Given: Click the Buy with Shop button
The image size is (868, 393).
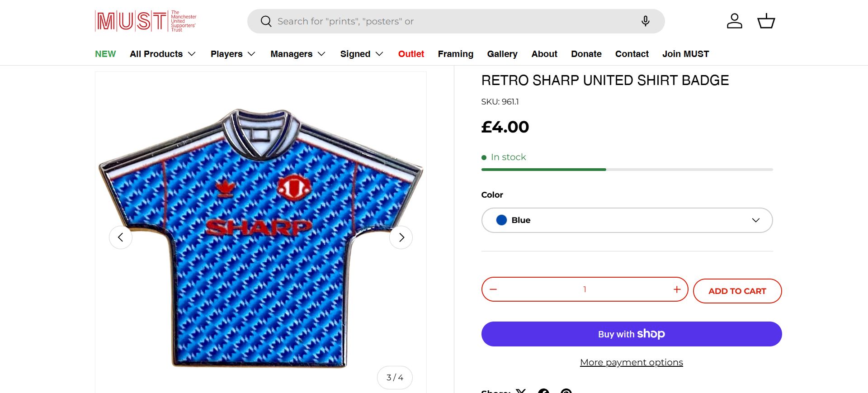Looking at the screenshot, I should 631,334.
